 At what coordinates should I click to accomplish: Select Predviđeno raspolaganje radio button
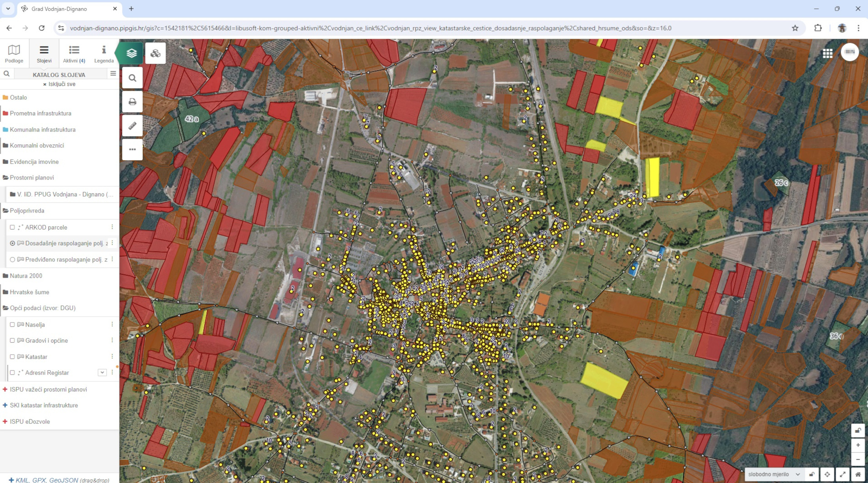[x=12, y=259]
